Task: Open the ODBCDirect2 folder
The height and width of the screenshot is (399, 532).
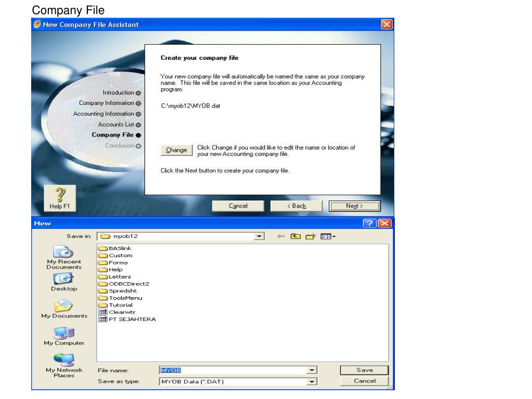Action: [x=124, y=284]
